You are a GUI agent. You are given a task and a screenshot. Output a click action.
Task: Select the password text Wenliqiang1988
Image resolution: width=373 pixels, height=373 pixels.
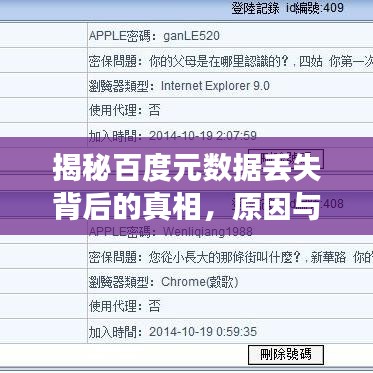(x=208, y=232)
